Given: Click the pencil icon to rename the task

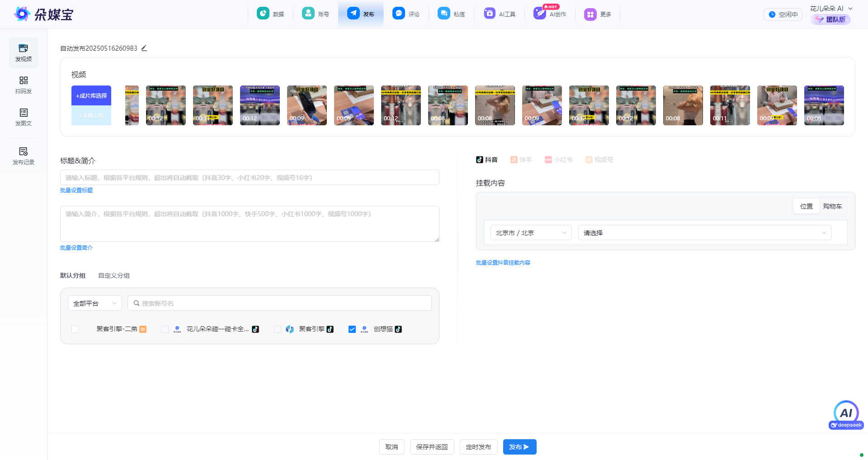Looking at the screenshot, I should (144, 48).
